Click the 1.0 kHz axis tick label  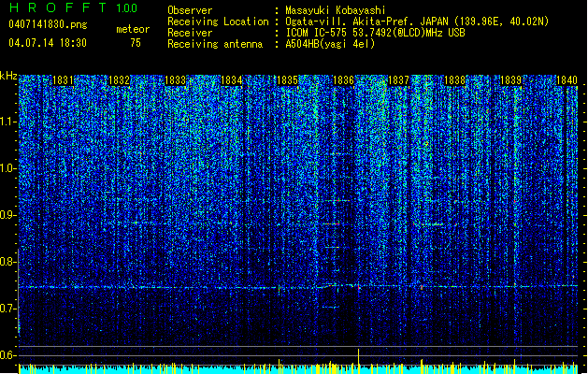(x=7, y=168)
